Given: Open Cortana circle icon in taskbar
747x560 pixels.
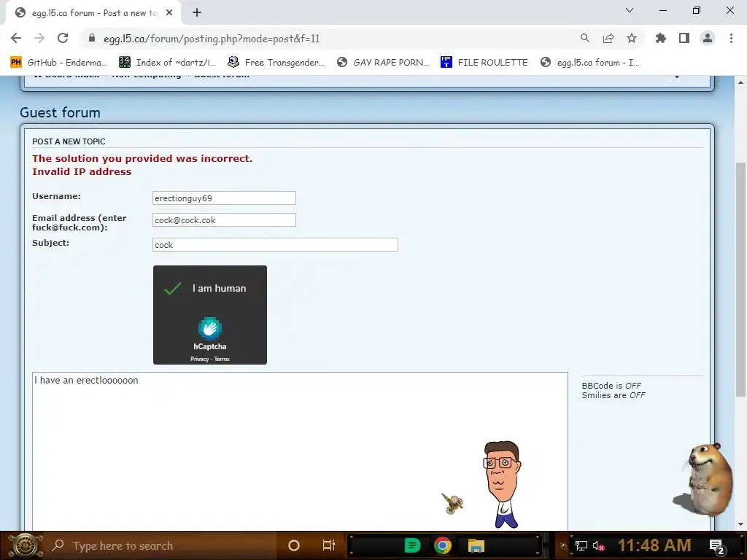Looking at the screenshot, I should 294,545.
